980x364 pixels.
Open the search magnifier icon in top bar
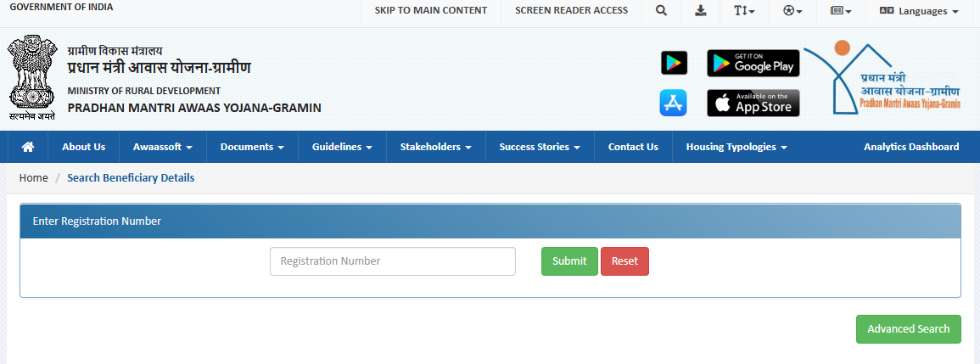pos(662,11)
